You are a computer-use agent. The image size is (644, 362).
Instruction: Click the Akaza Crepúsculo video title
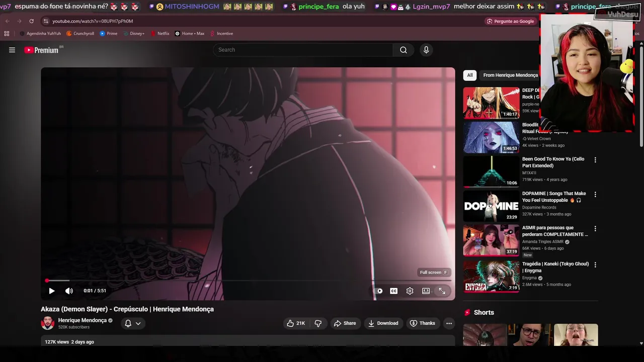127,309
